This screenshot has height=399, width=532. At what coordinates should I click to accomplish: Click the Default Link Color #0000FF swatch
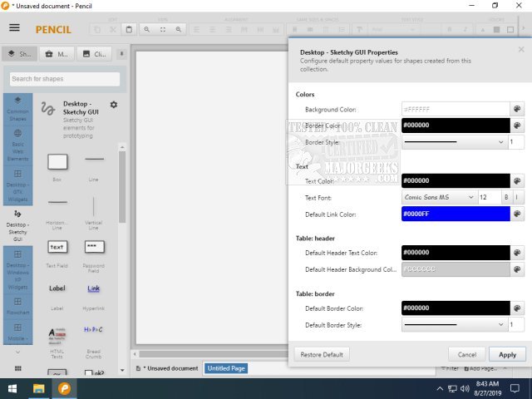tap(456, 214)
